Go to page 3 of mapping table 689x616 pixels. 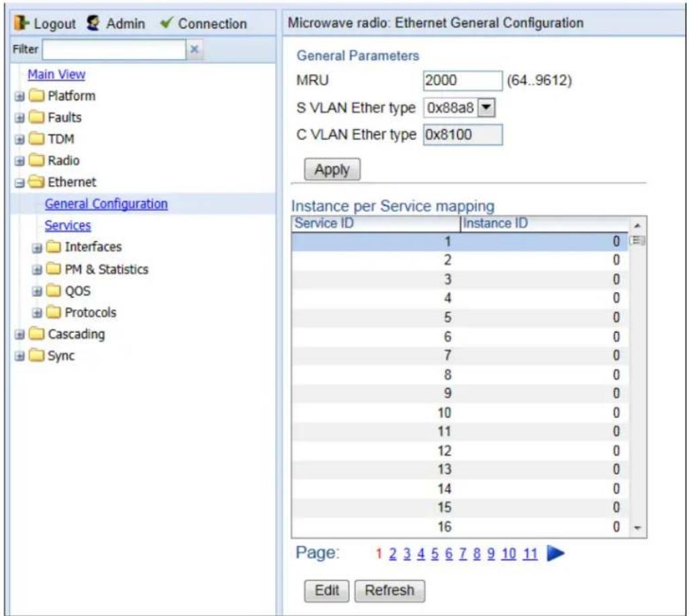[x=407, y=554]
